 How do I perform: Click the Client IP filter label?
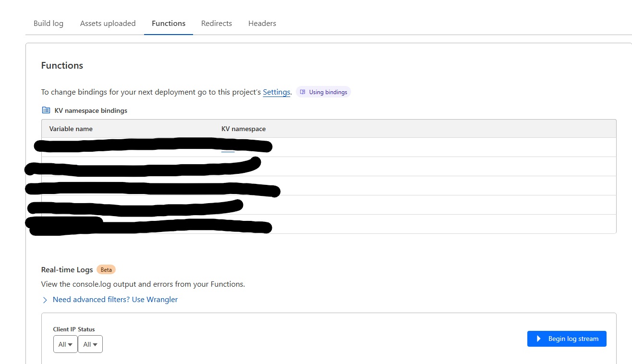[x=64, y=329]
